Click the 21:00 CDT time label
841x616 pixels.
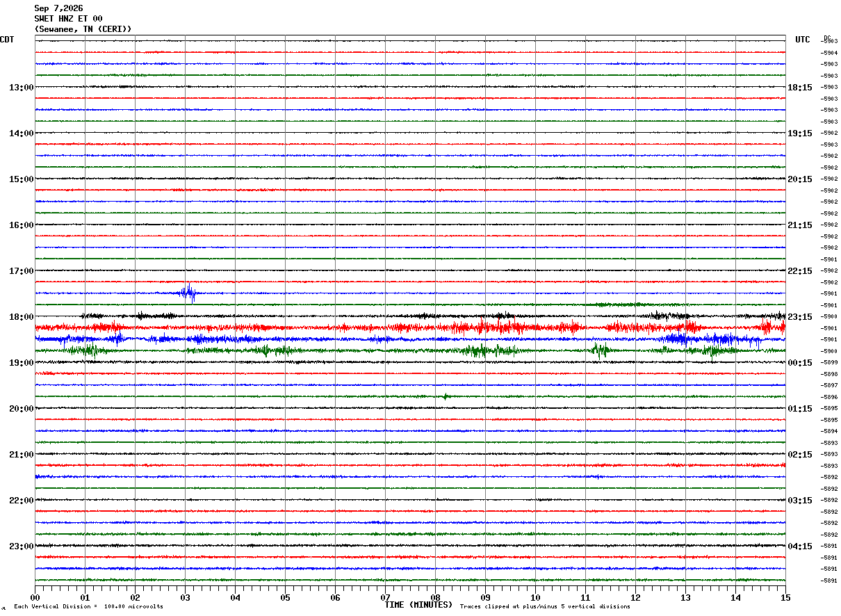[21, 455]
